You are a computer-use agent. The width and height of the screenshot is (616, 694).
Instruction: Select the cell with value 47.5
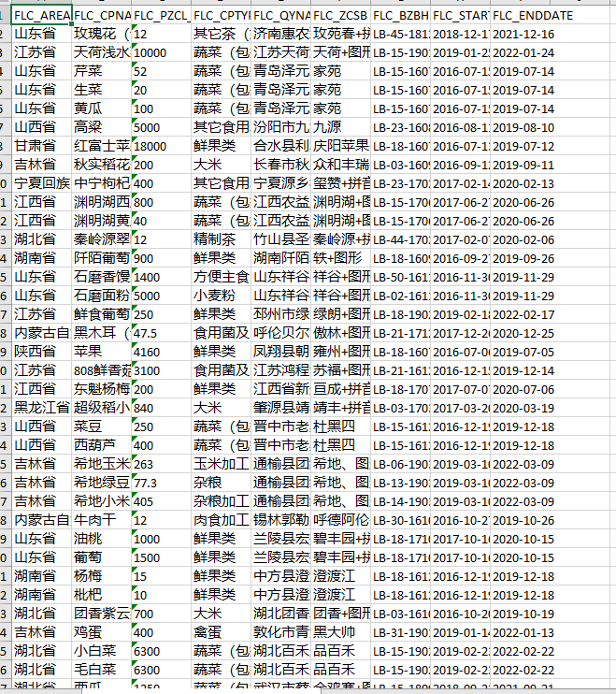[162, 333]
